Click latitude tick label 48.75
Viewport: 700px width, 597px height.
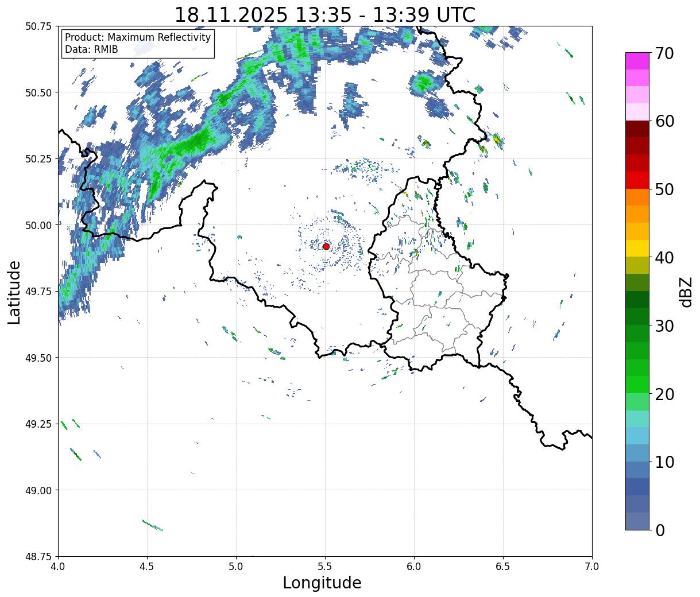coord(38,556)
